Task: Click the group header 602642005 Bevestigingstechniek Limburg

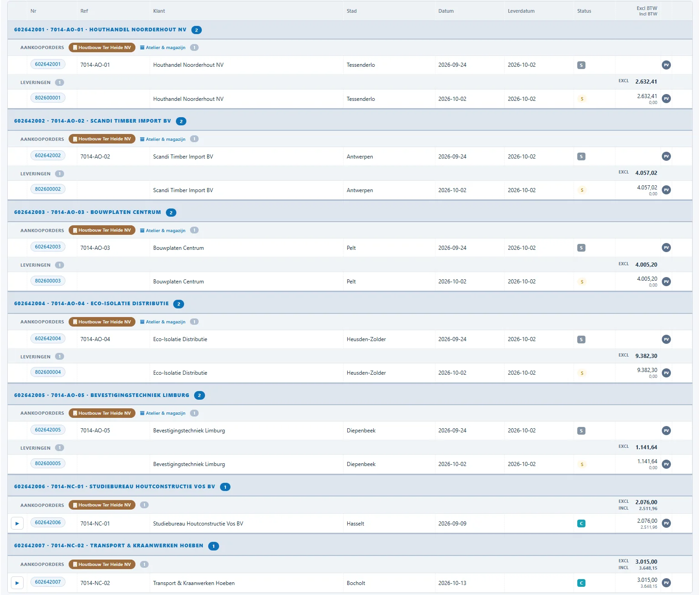Action: click(x=101, y=395)
